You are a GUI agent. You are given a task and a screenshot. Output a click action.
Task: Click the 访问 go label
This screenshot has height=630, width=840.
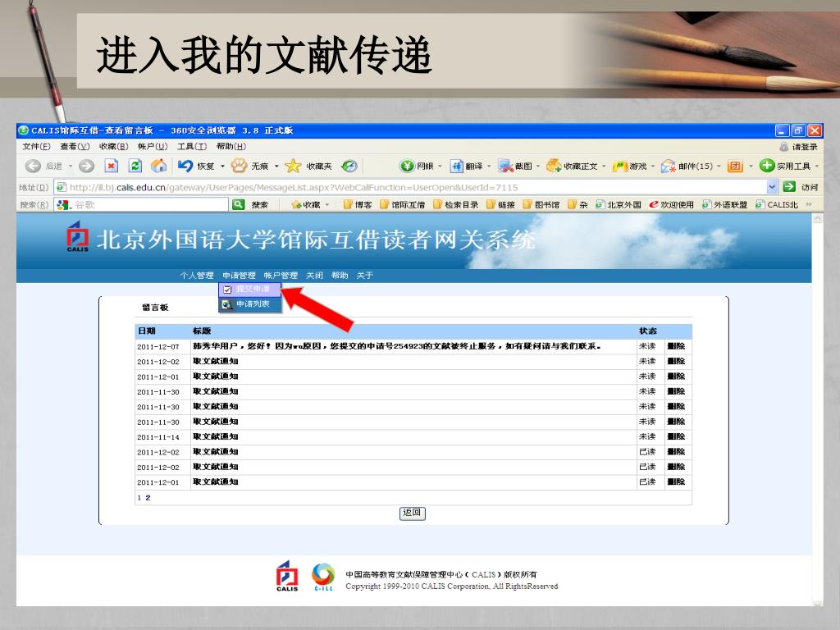tap(810, 187)
